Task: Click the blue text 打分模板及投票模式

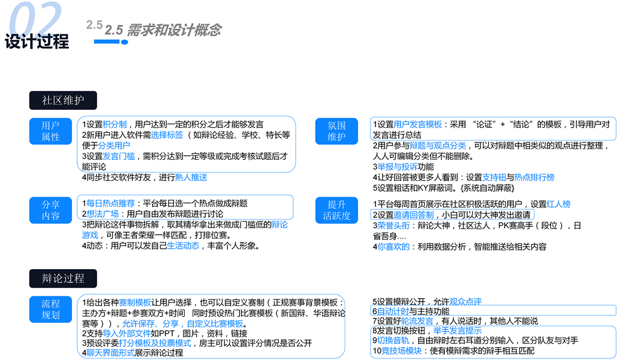Action: [x=155, y=343]
